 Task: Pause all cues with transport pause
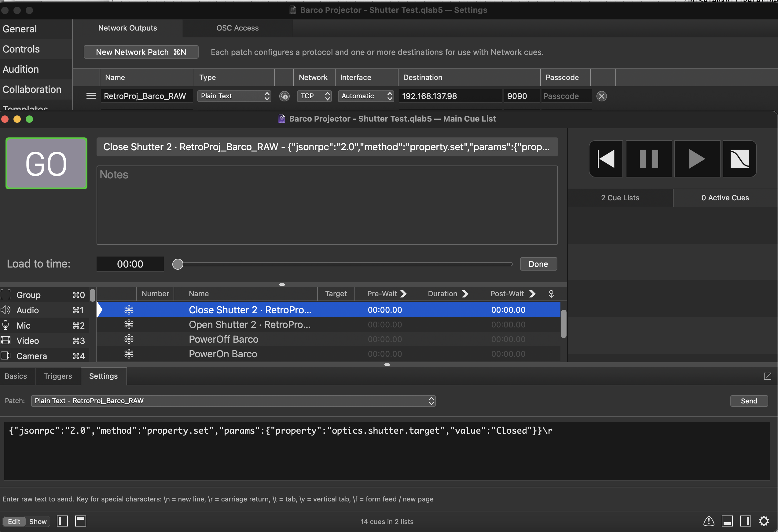pyautogui.click(x=649, y=159)
